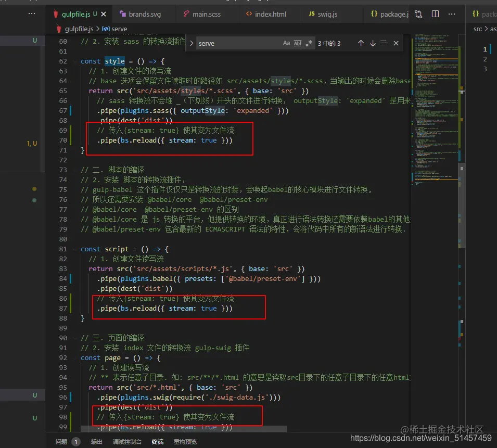The image size is (497, 448).
Task: Open the editor more actions menu
Action: (x=452, y=14)
